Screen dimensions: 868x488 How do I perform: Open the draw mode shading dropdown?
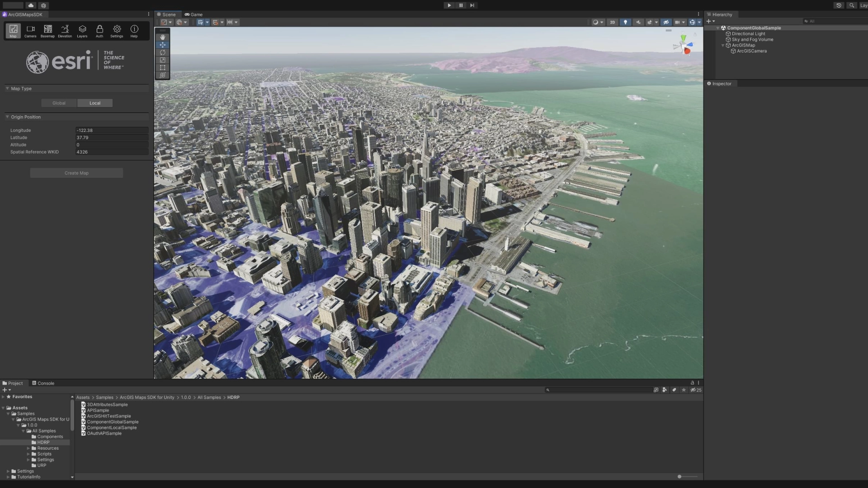[x=598, y=22]
